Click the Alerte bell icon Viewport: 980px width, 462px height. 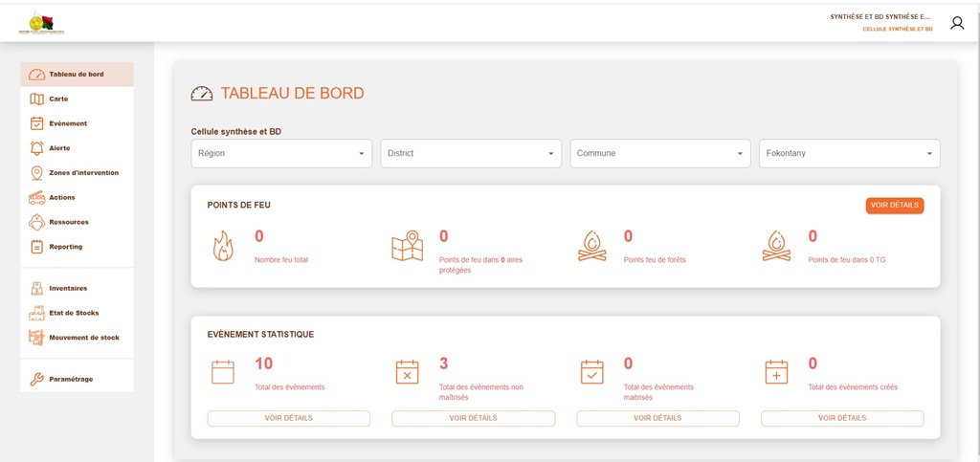37,148
